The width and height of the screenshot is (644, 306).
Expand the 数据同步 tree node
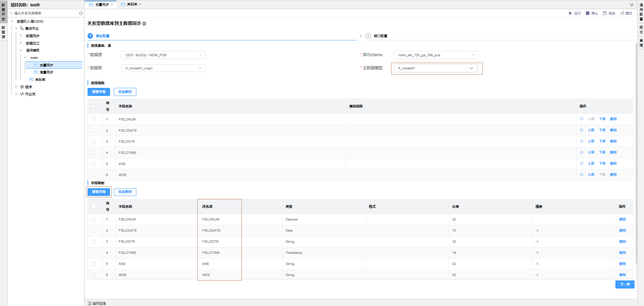[21, 36]
